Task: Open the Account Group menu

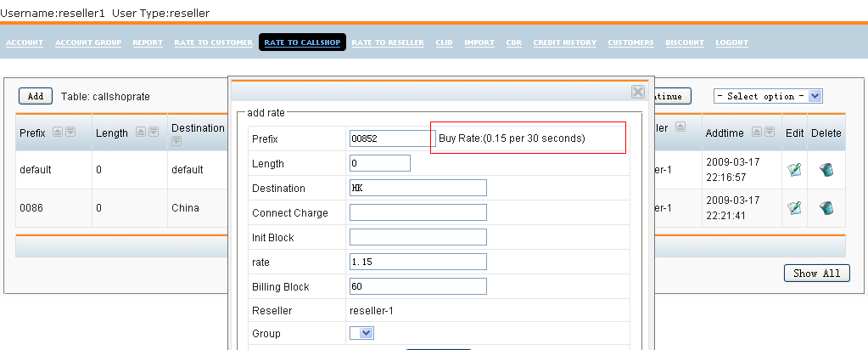Action: coord(88,42)
